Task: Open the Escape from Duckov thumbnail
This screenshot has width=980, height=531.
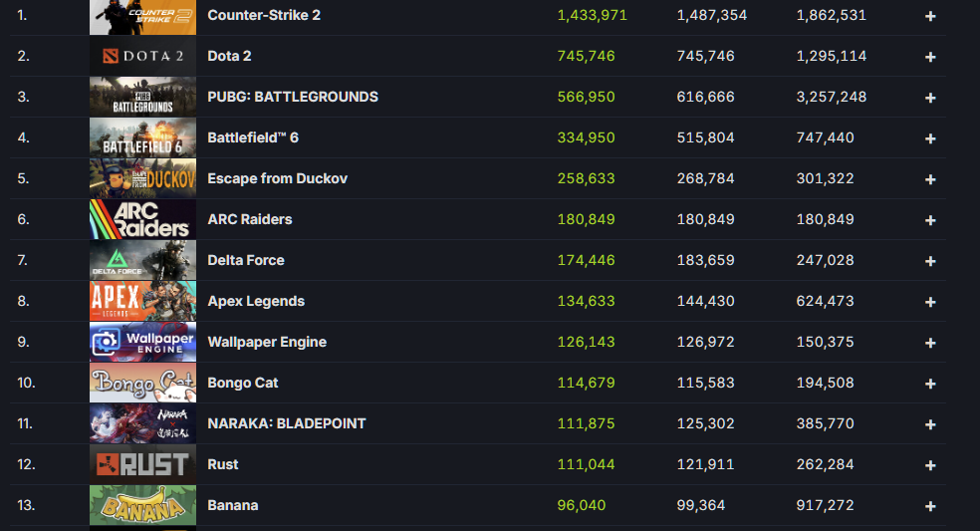Action: 142,178
